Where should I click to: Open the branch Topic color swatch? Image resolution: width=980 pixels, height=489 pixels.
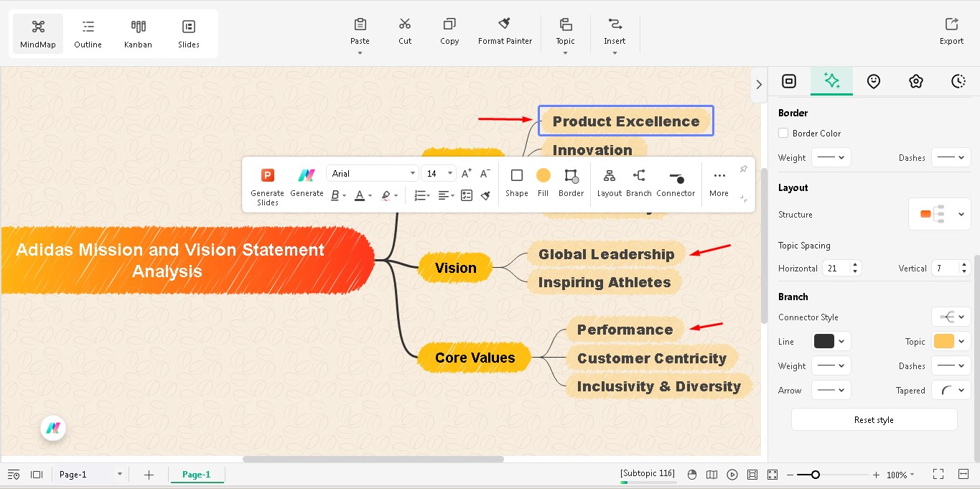951,341
